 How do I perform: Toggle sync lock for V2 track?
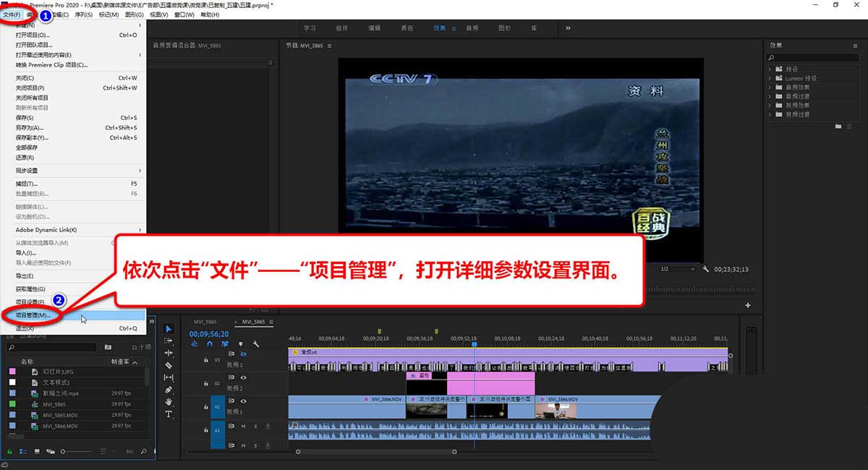click(x=232, y=377)
